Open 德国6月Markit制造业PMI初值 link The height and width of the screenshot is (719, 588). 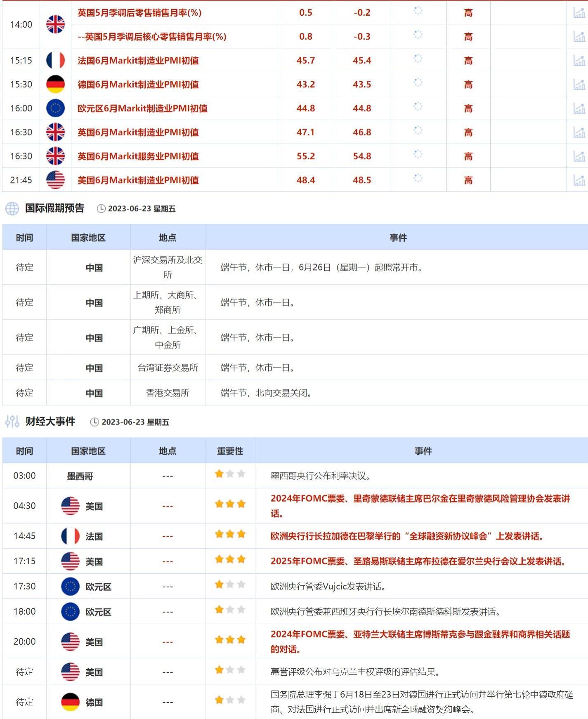[138, 85]
